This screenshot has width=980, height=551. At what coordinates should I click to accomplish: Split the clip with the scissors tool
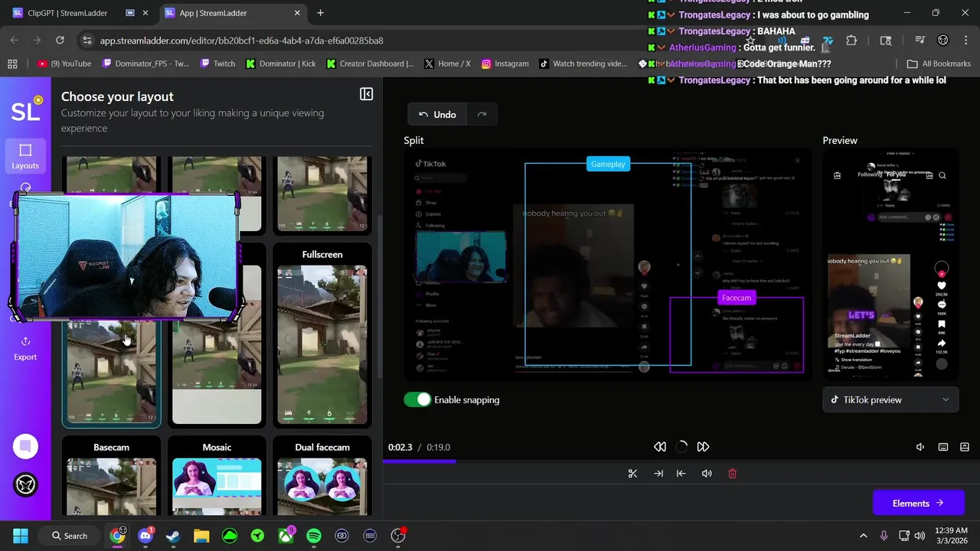632,474
